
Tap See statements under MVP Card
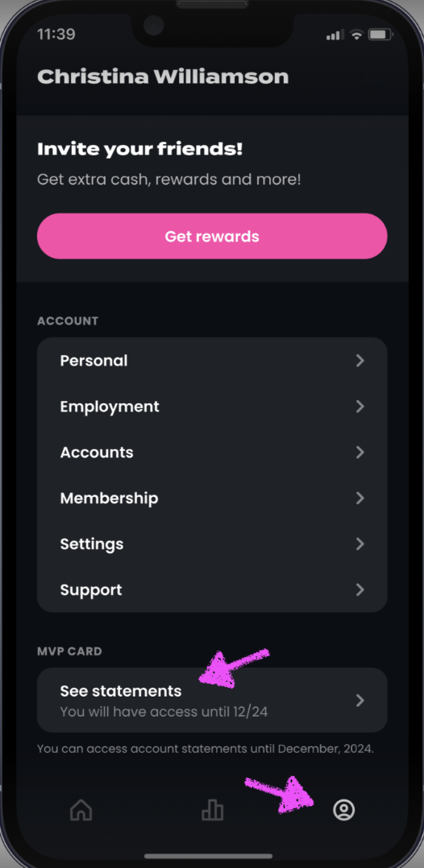coord(212,701)
